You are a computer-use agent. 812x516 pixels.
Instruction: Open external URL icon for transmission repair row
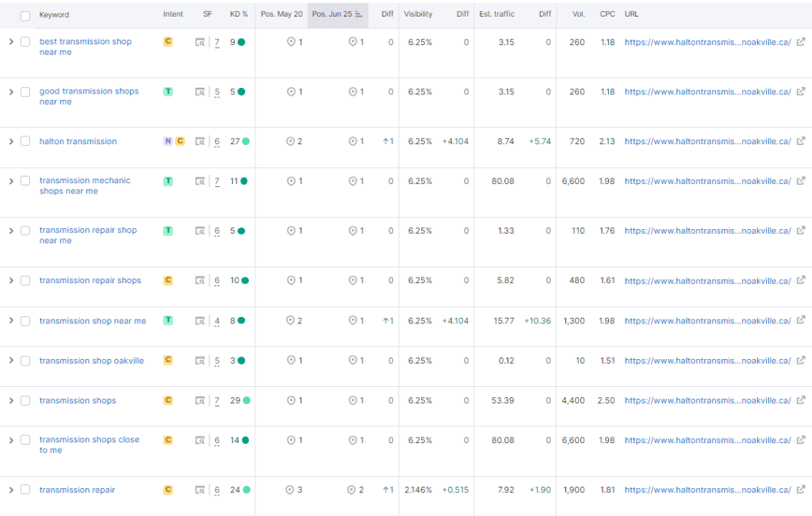coord(801,490)
